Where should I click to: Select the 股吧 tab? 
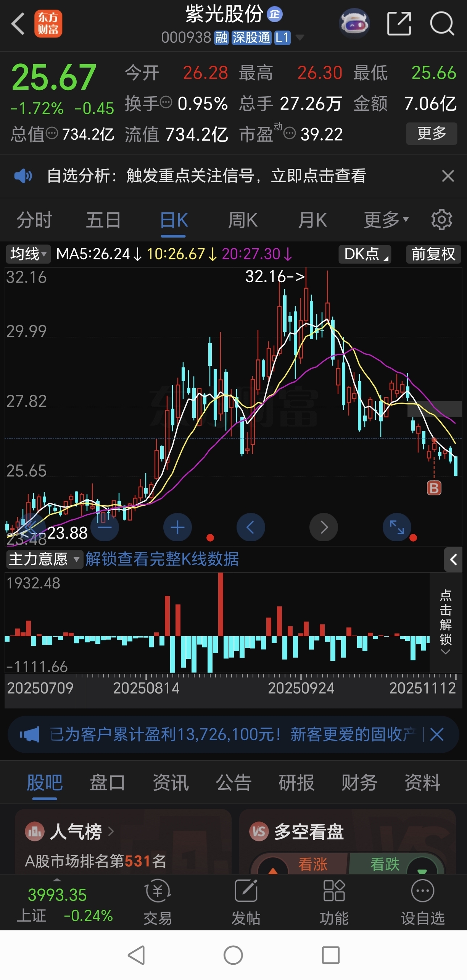(45, 782)
